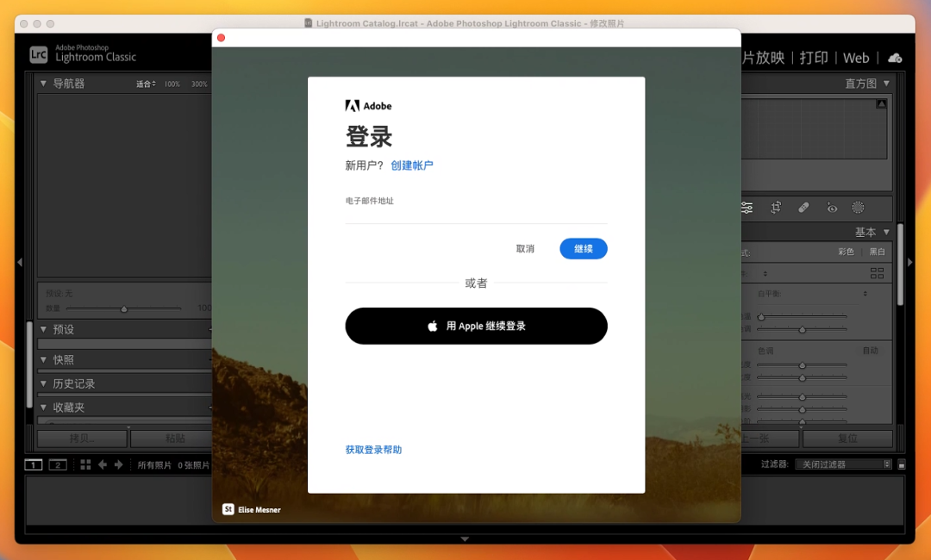This screenshot has width=931, height=560.
Task: Toggle the filter lock switch icon
Action: 902,464
